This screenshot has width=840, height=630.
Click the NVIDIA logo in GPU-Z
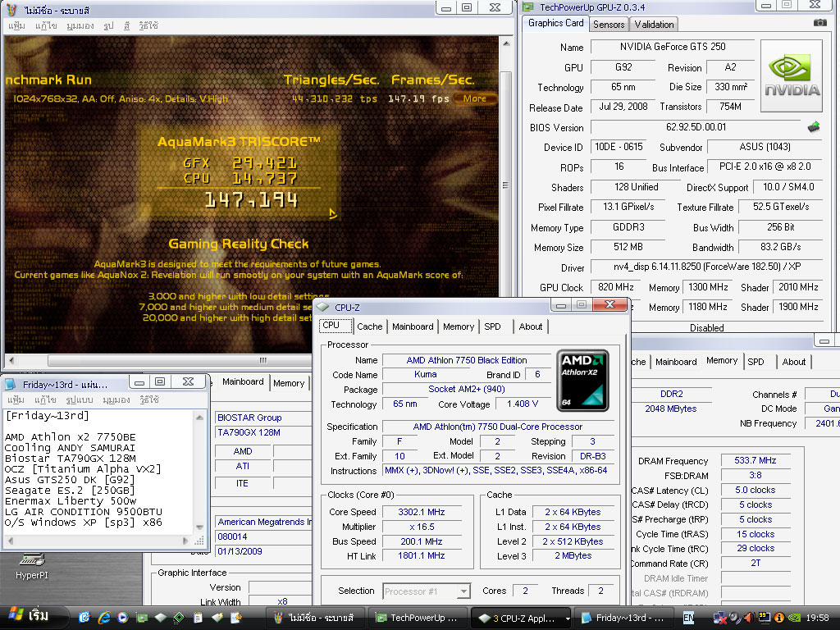click(x=792, y=75)
